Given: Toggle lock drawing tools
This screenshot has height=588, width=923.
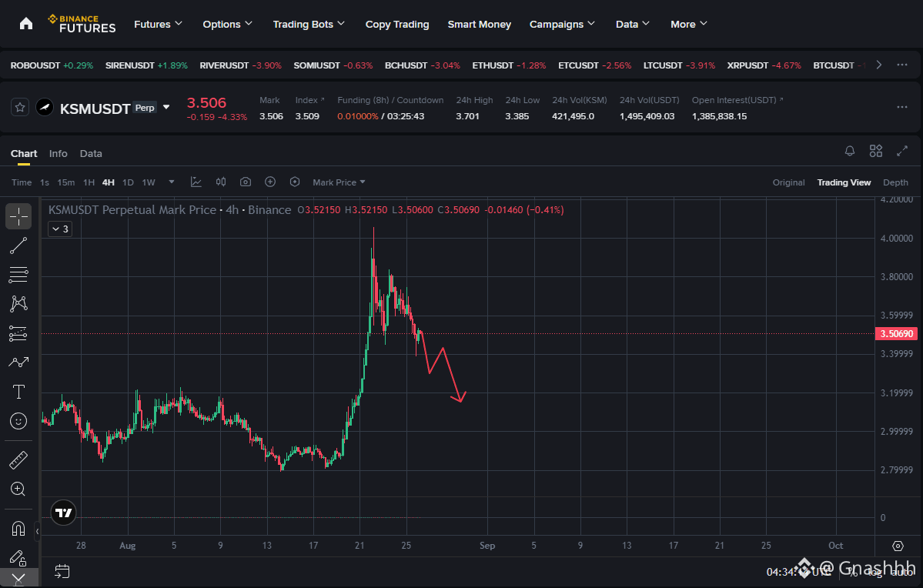Looking at the screenshot, I should tap(18, 557).
